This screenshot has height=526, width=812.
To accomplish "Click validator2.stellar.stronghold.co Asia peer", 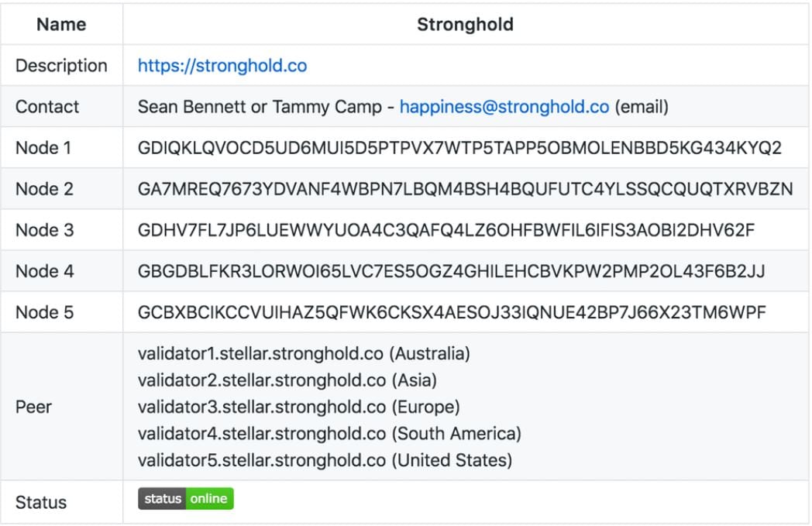I will (287, 380).
